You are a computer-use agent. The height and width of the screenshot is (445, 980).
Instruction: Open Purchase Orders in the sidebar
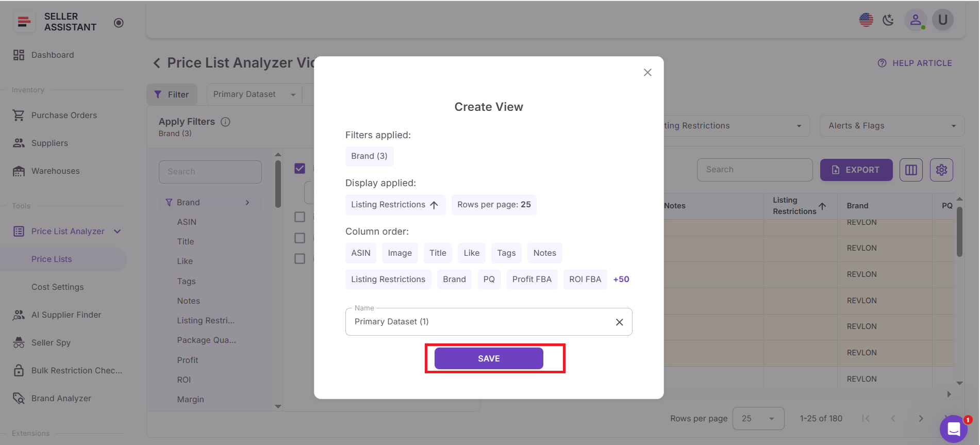point(64,115)
